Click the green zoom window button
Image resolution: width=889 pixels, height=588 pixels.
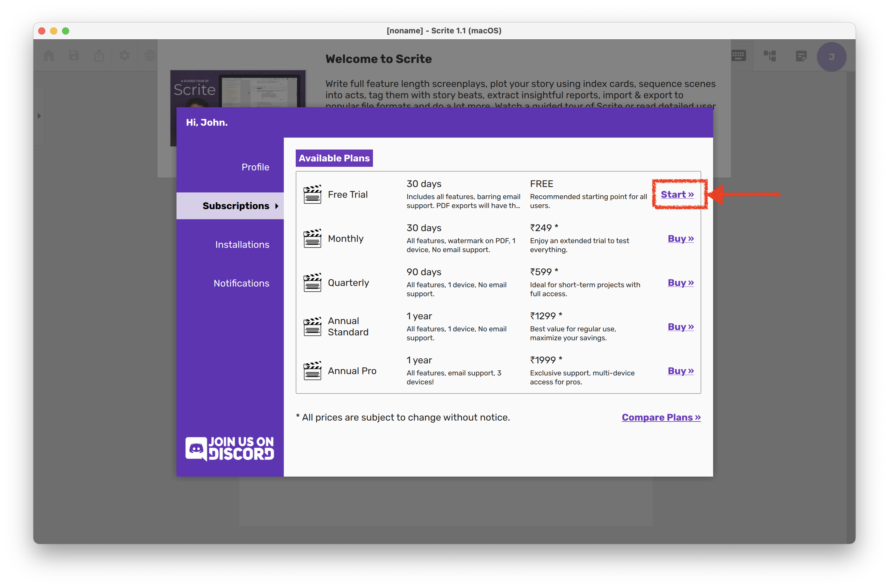(x=65, y=31)
